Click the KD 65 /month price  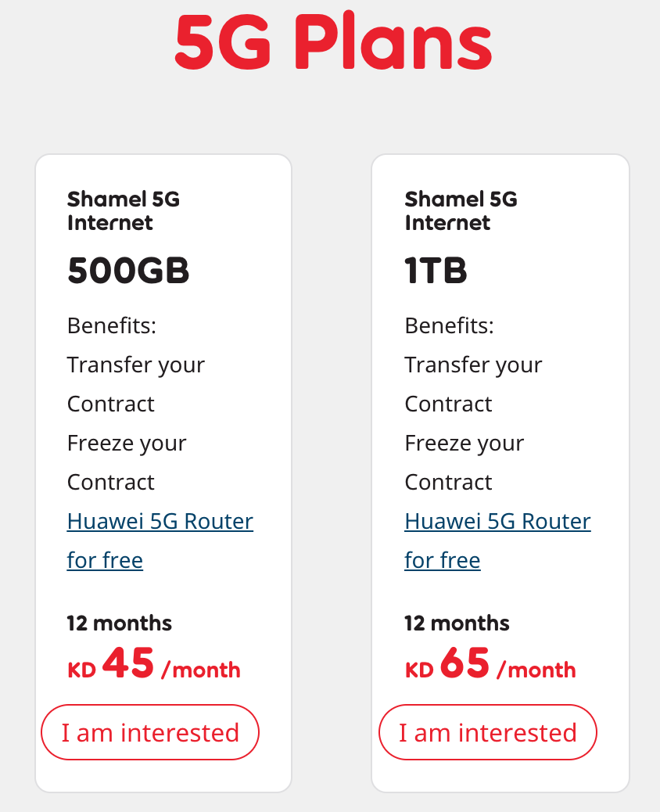click(490, 663)
